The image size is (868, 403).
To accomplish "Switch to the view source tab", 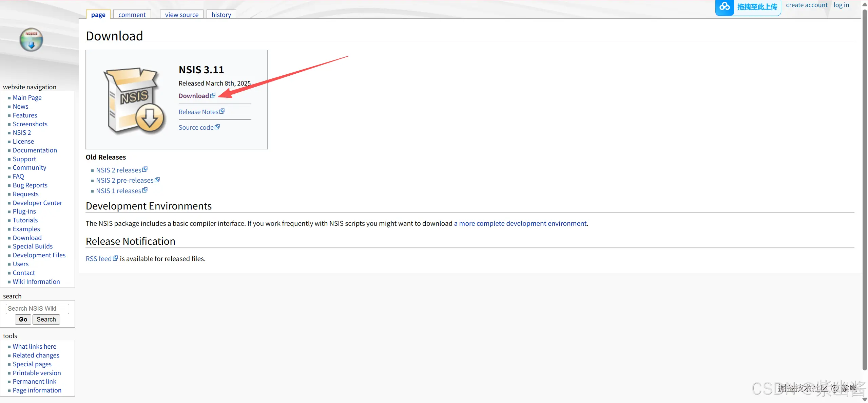I will pyautogui.click(x=181, y=15).
